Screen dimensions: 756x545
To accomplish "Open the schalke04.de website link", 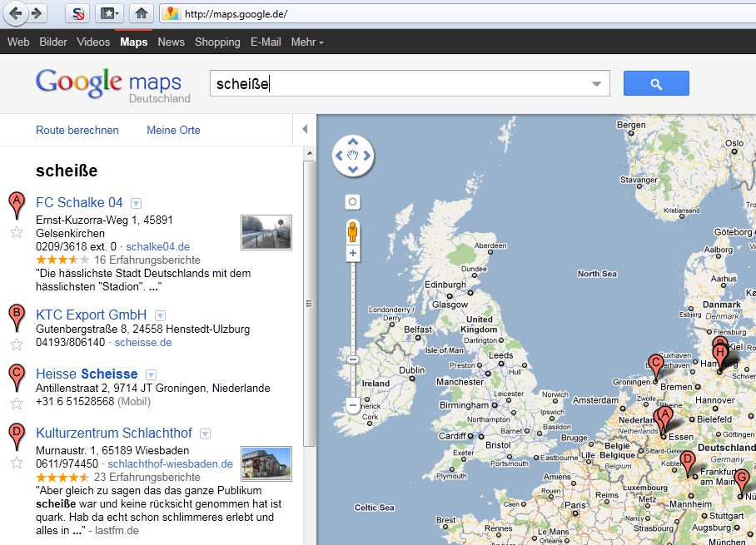I will point(158,246).
